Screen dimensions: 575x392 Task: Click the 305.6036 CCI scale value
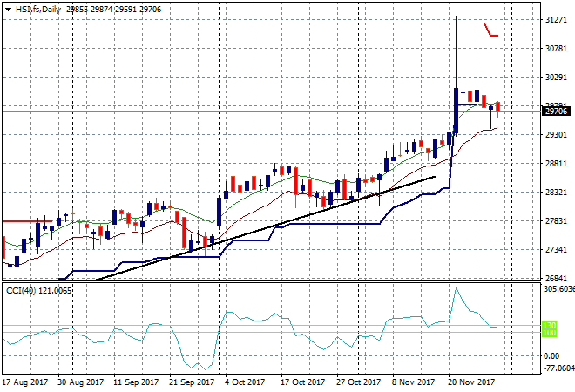[556, 288]
